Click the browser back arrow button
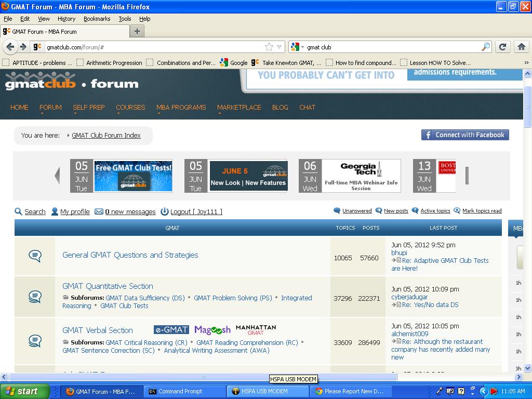The image size is (532, 399). click(10, 47)
